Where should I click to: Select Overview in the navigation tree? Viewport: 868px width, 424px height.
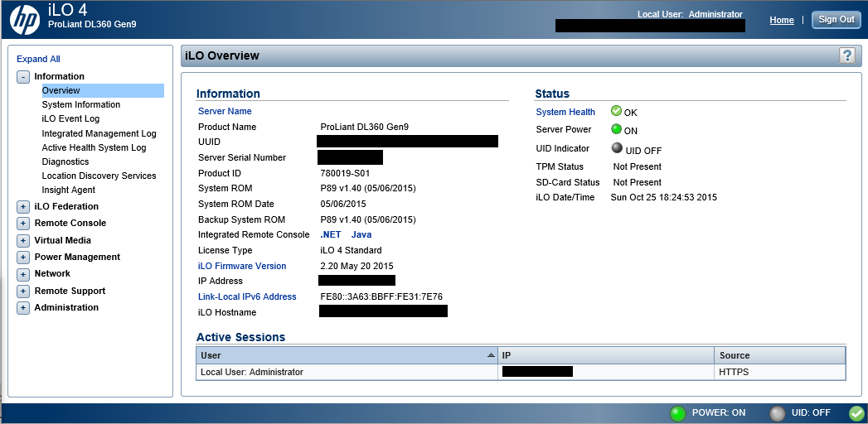coord(103,90)
